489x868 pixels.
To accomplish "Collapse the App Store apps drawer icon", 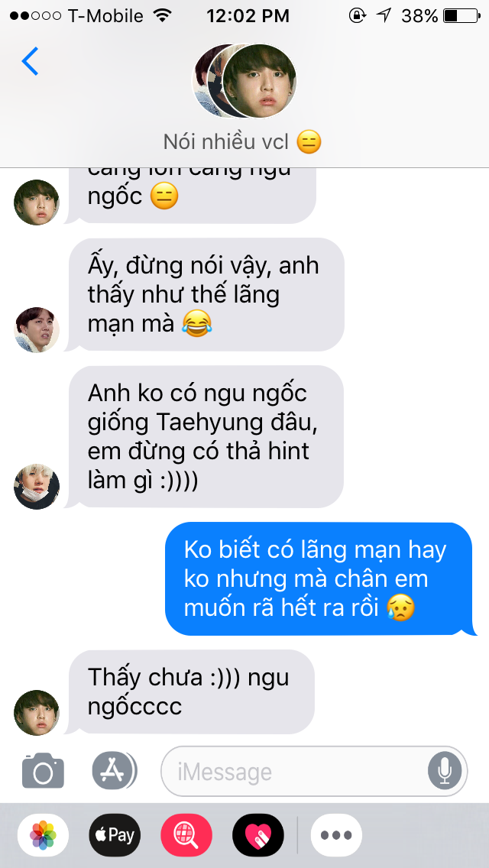I will coord(115,770).
